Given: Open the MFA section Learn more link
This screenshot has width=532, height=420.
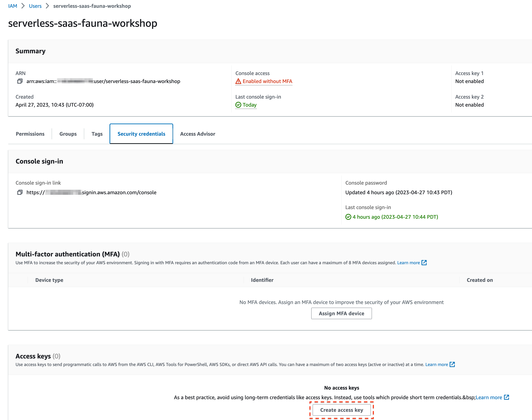Looking at the screenshot, I should 408,263.
